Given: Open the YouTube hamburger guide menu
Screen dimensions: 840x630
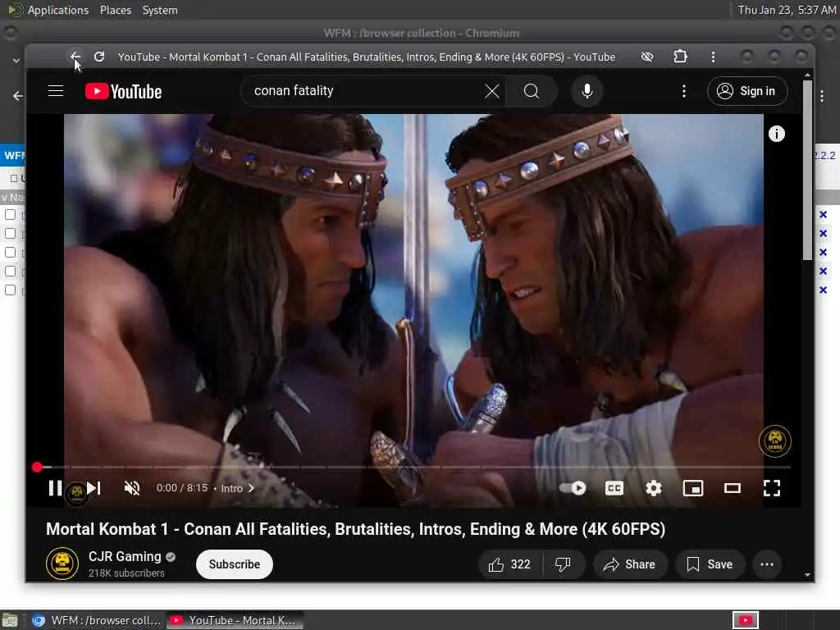Looking at the screenshot, I should pos(56,91).
